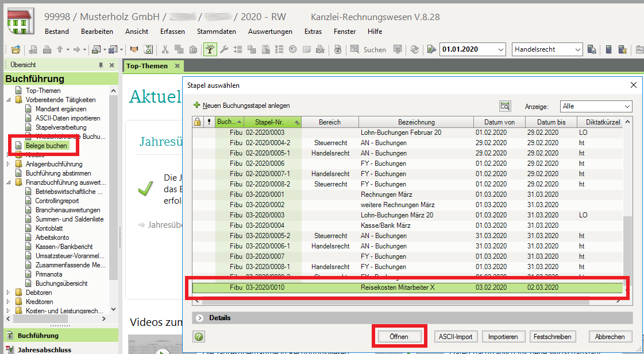Click the wrench tool icon in toolbar
Image resolution: width=644 pixels, height=354 pixels.
pyautogui.click(x=225, y=50)
